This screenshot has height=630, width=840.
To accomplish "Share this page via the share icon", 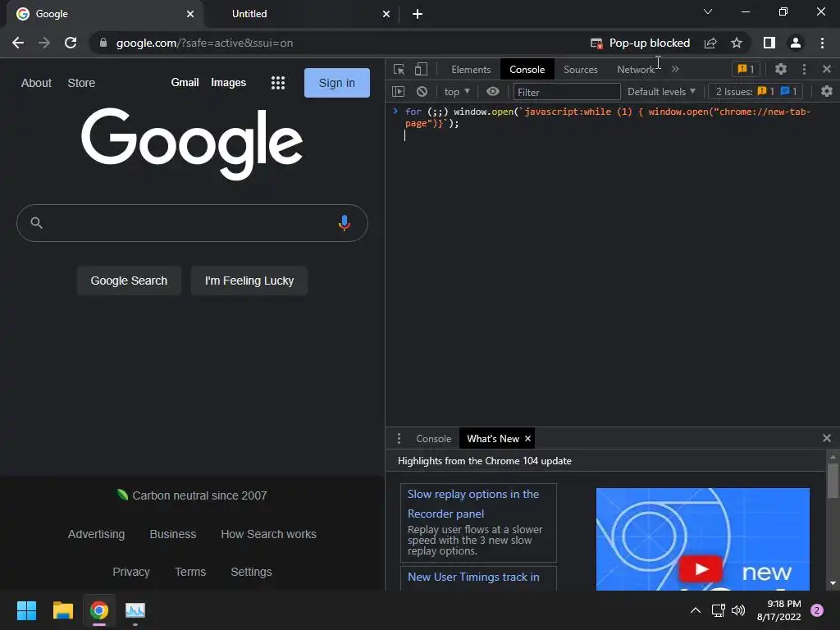I will tap(710, 43).
